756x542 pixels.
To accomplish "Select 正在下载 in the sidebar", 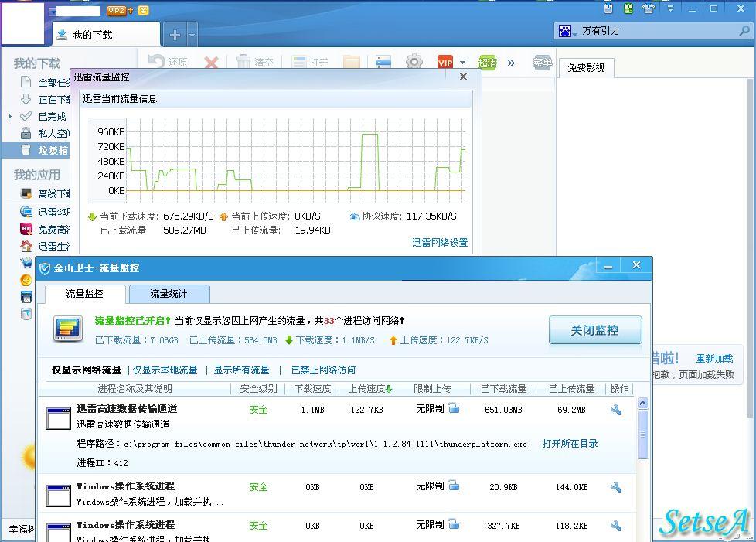I will pyautogui.click(x=46, y=99).
